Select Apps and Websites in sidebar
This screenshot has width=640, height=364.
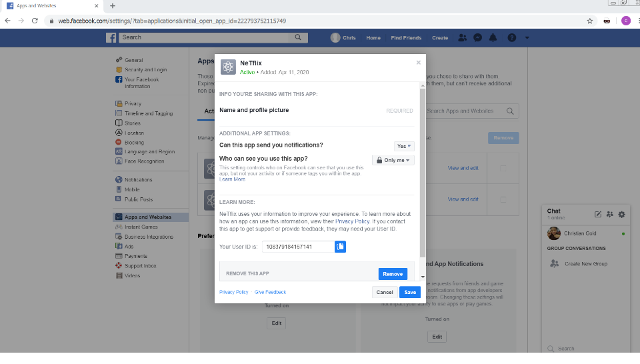point(147,217)
